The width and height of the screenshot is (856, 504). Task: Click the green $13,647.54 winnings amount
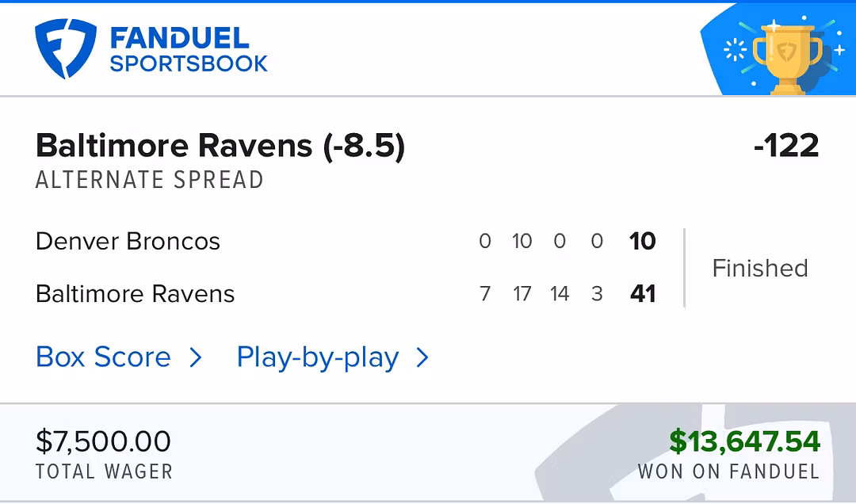tap(744, 441)
